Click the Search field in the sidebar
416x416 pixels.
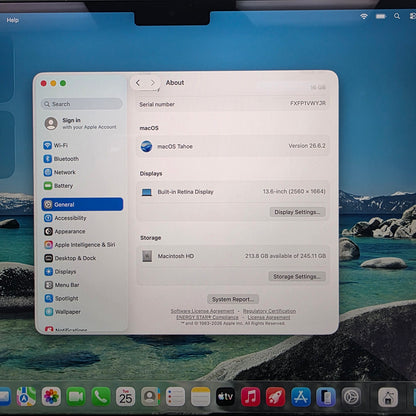coord(82,104)
